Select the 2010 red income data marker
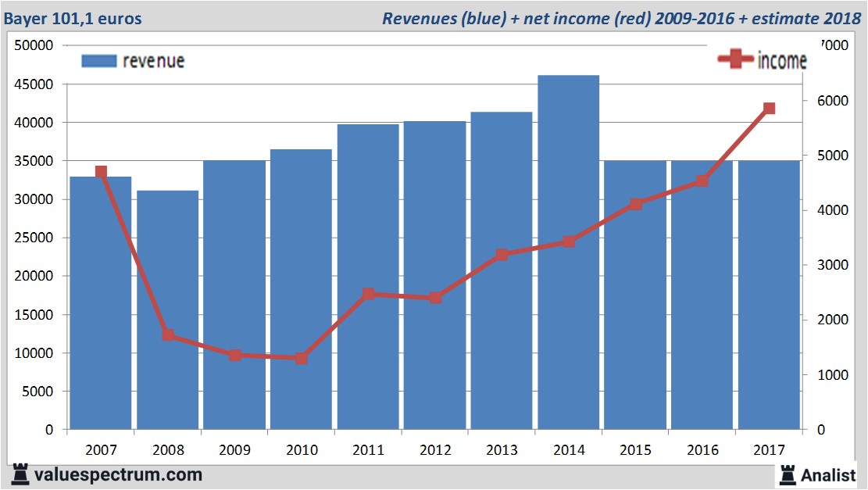Image resolution: width=868 pixels, height=490 pixels. (302, 358)
